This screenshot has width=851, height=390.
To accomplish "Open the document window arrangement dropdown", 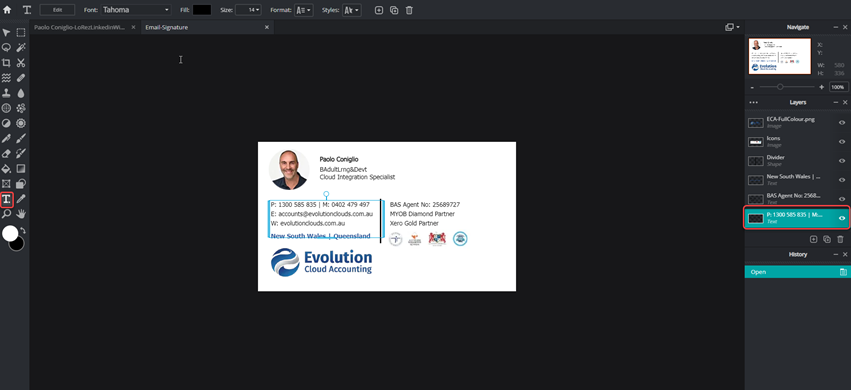I will 732,27.
